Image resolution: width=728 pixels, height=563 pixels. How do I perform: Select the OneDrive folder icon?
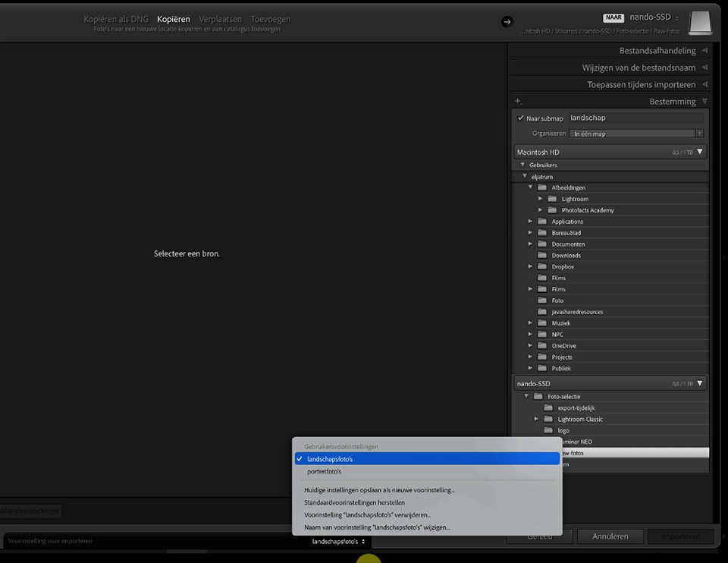[541, 345]
